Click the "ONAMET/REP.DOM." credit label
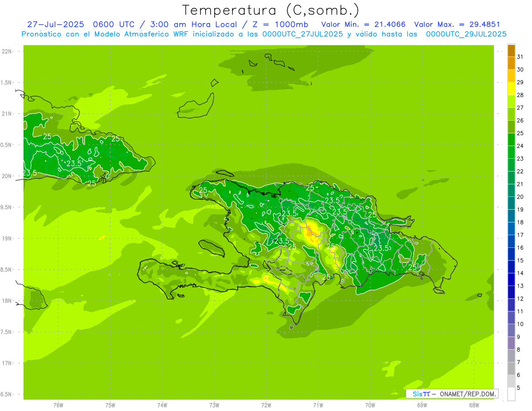532x411 pixels. [x=468, y=394]
